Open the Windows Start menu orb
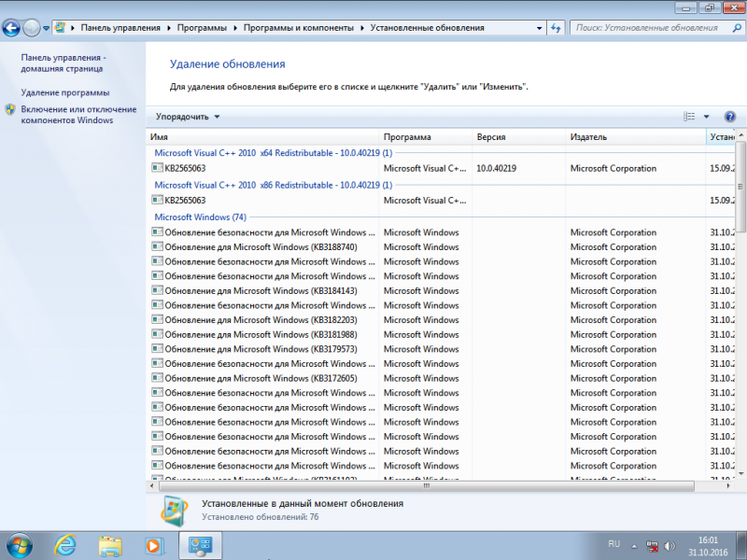747x560 pixels. tap(20, 546)
